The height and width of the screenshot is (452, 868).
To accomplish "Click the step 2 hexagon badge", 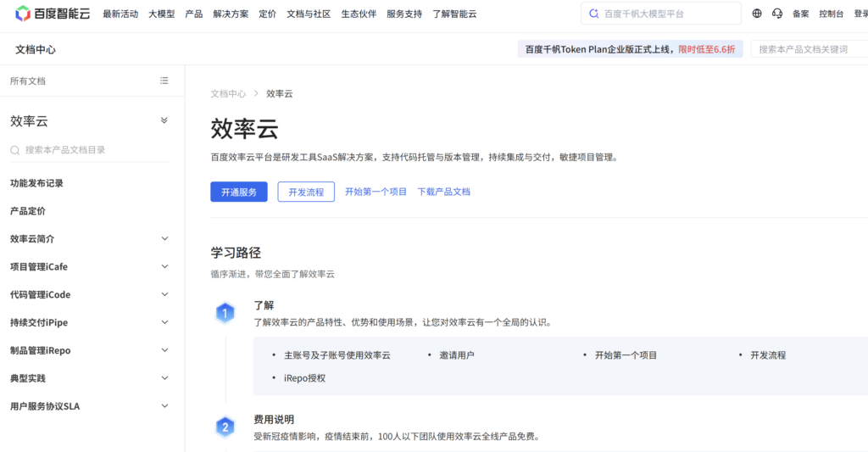I will tap(225, 427).
